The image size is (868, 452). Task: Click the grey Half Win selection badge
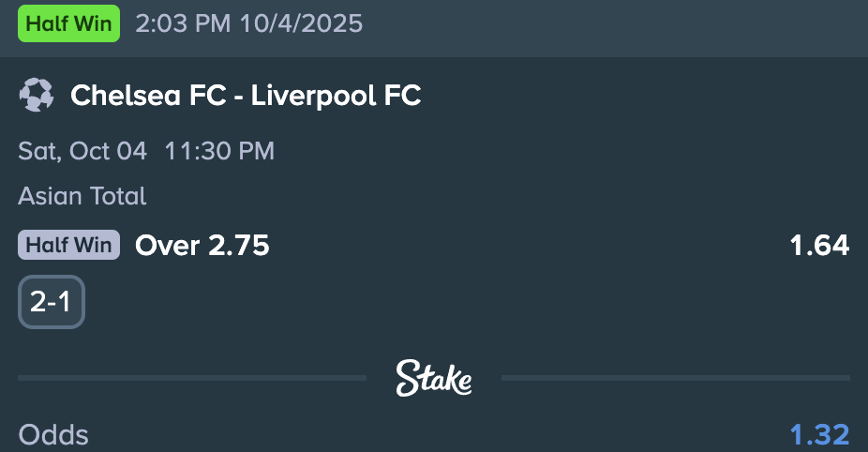68,246
